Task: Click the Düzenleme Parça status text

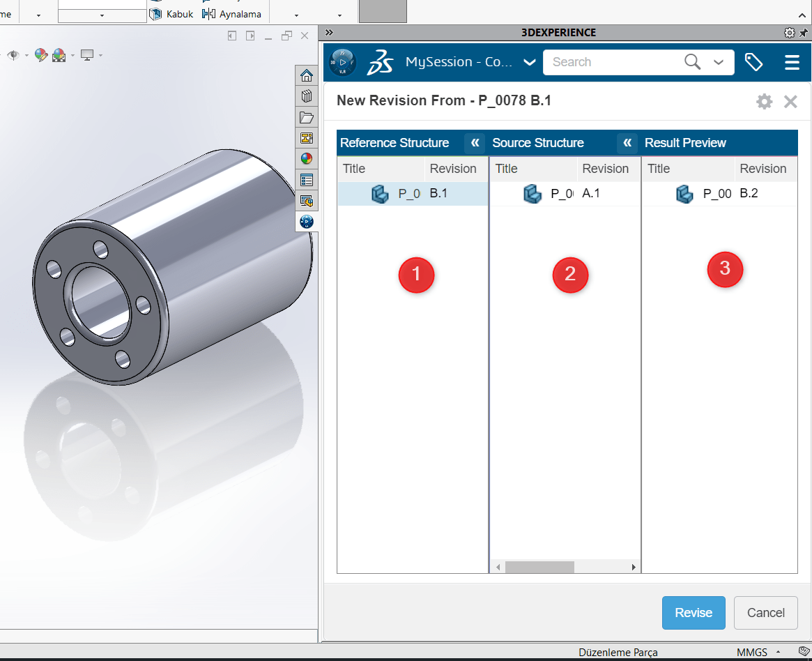Action: pyautogui.click(x=618, y=652)
